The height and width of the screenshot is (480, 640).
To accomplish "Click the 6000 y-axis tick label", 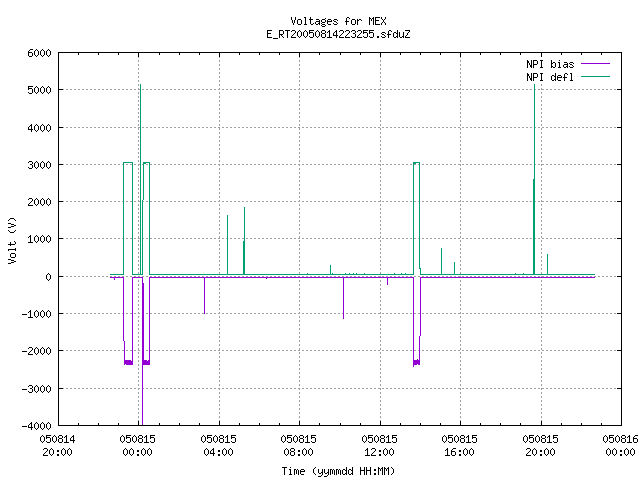I will point(39,53).
